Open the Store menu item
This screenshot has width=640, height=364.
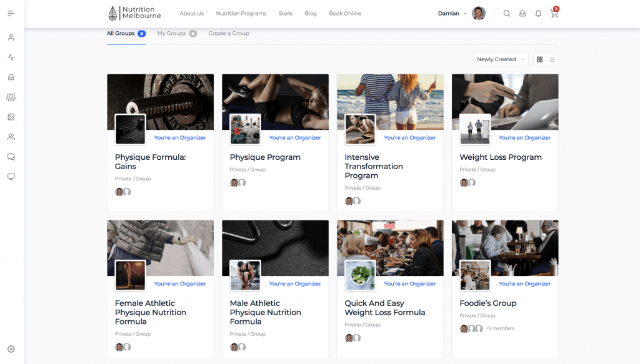click(285, 14)
